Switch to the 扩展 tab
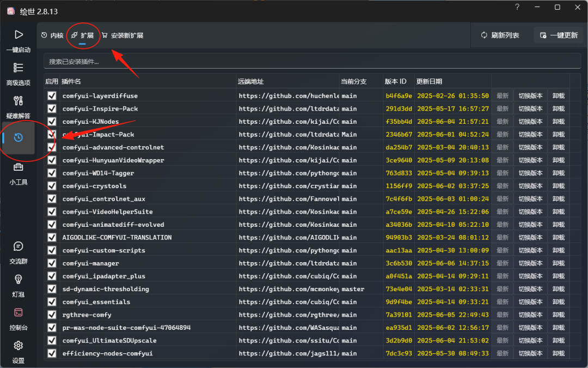 pyautogui.click(x=83, y=35)
